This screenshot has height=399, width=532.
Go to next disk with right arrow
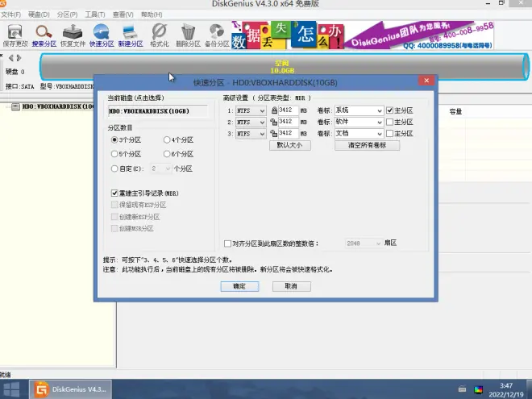click(x=19, y=58)
